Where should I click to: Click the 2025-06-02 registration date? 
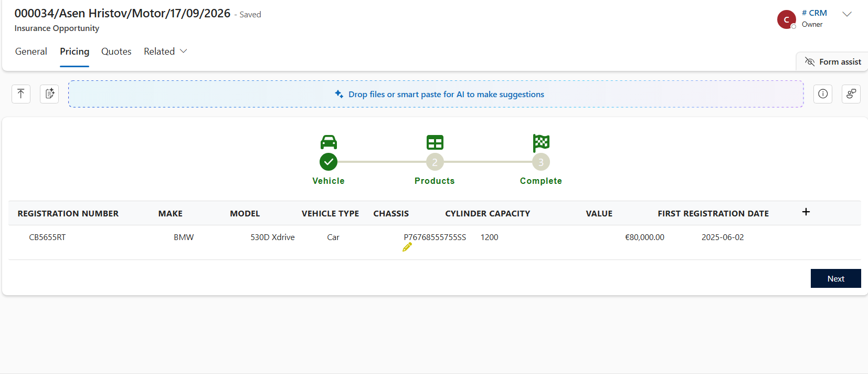click(x=723, y=237)
